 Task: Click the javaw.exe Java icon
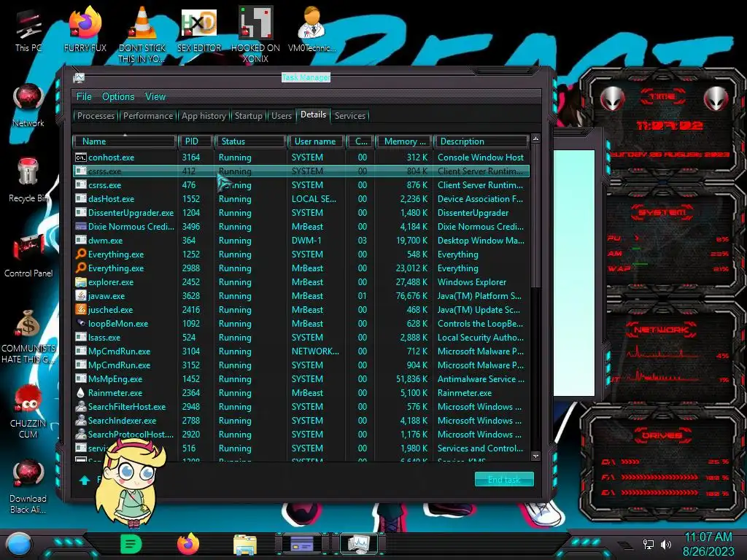81,296
